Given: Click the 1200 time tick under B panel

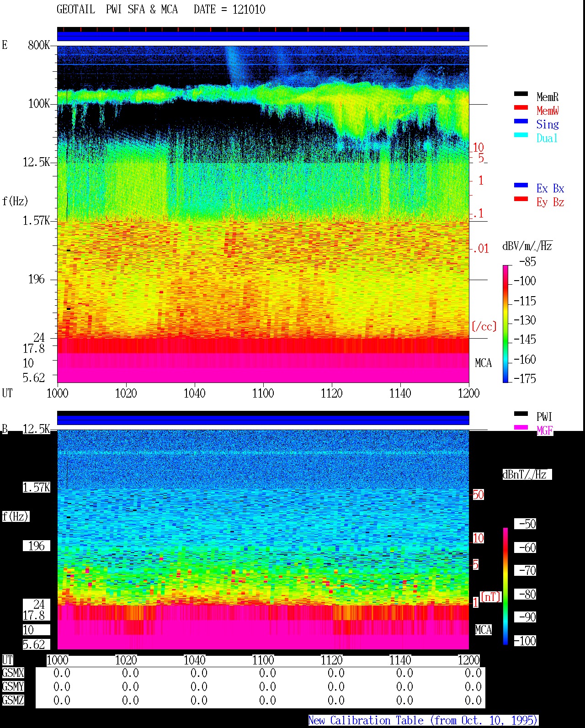Looking at the screenshot, I should tap(468, 660).
